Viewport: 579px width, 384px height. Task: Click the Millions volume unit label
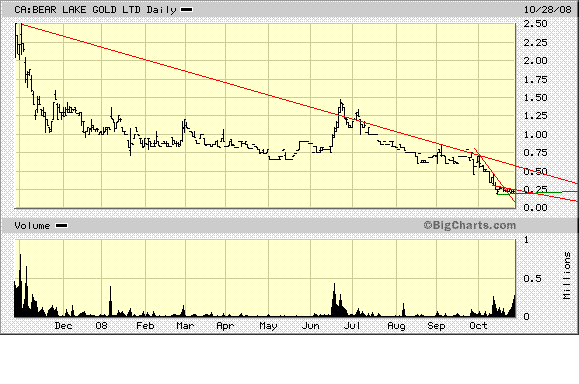click(567, 275)
